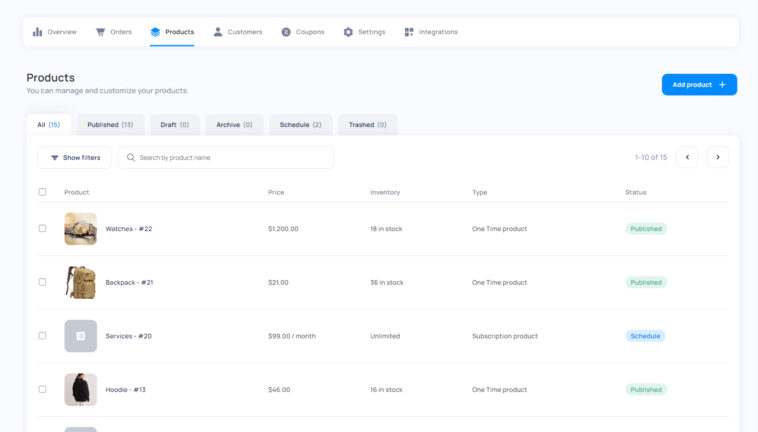Open the Overview bar chart icon
The image size is (758, 432).
click(x=37, y=32)
